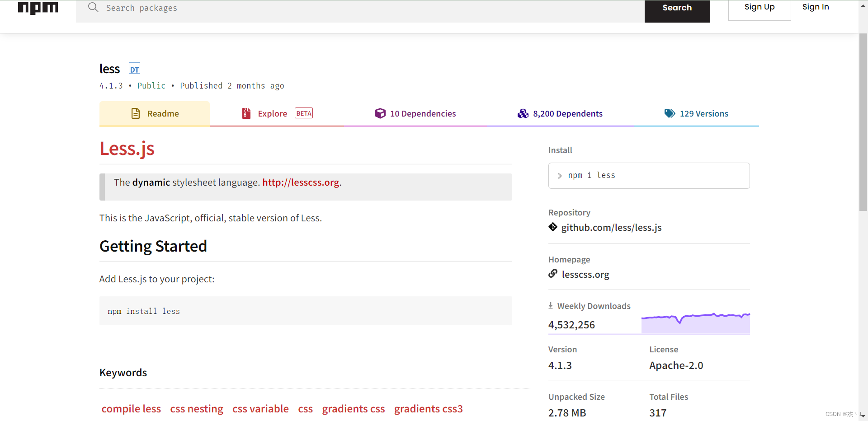The width and height of the screenshot is (868, 421).
Task: Click the weekly downloads sparkline chart
Action: 695,323
